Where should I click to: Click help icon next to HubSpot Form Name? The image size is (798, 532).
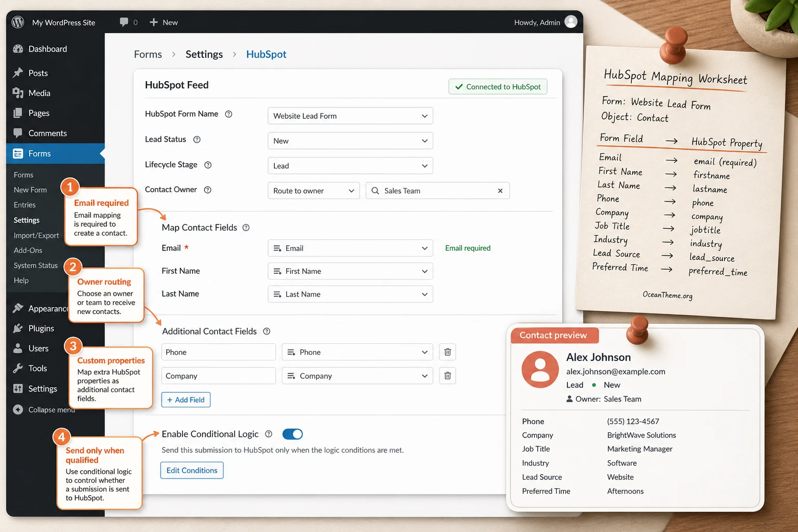click(229, 114)
